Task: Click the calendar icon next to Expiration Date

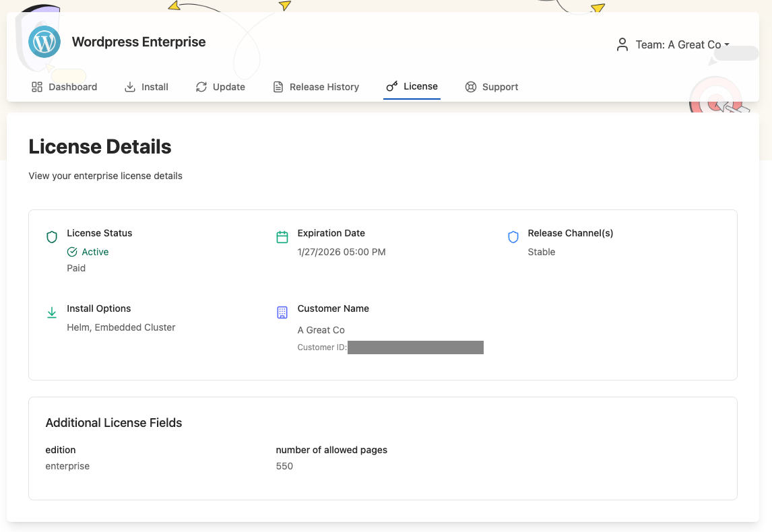Action: pyautogui.click(x=282, y=237)
